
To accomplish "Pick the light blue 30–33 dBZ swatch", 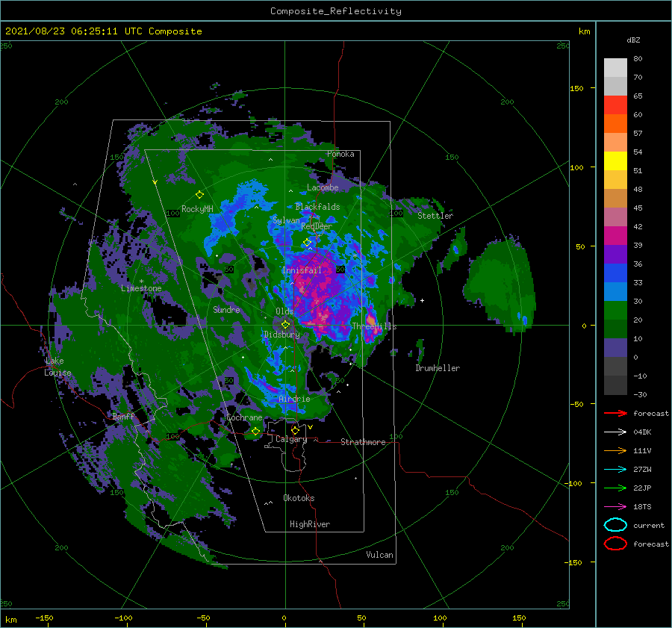I will [615, 292].
